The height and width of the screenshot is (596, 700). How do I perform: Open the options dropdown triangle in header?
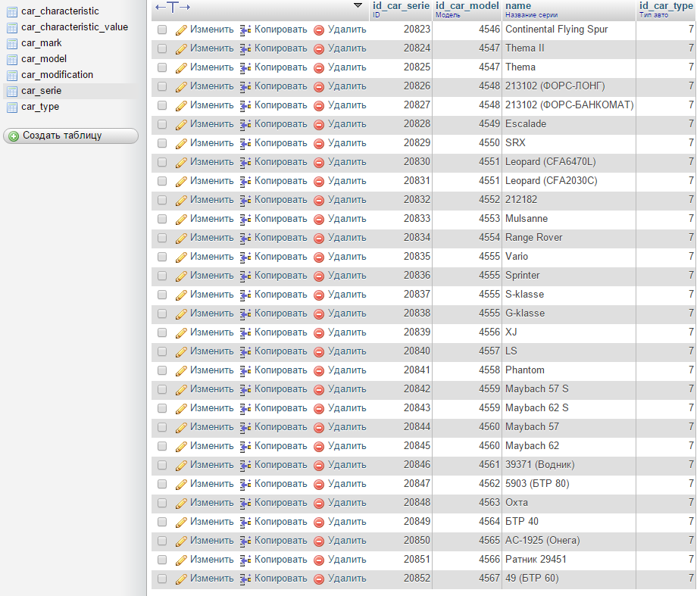click(358, 5)
